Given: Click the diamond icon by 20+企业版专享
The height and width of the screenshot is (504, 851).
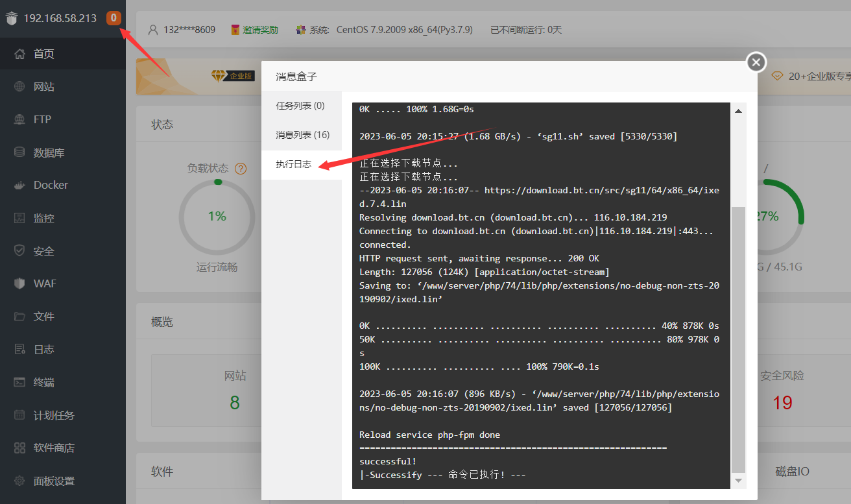Looking at the screenshot, I should click(x=777, y=76).
